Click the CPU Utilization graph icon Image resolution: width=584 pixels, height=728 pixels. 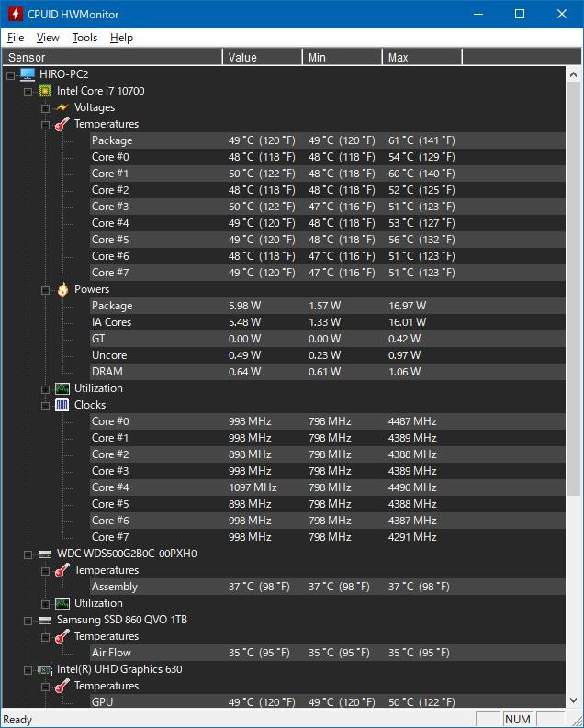point(62,388)
